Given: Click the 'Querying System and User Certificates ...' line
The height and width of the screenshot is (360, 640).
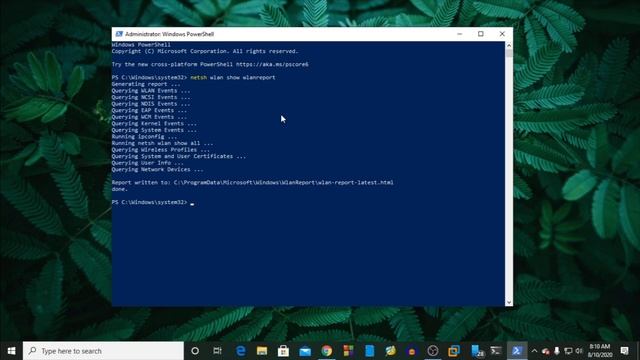Looking at the screenshot, I should [178, 156].
